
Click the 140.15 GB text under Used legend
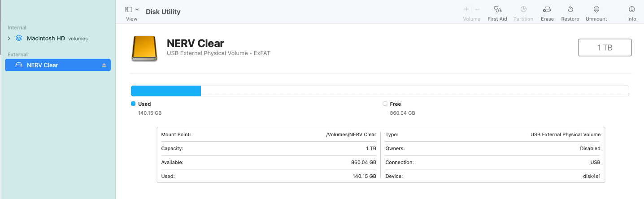[150, 113]
